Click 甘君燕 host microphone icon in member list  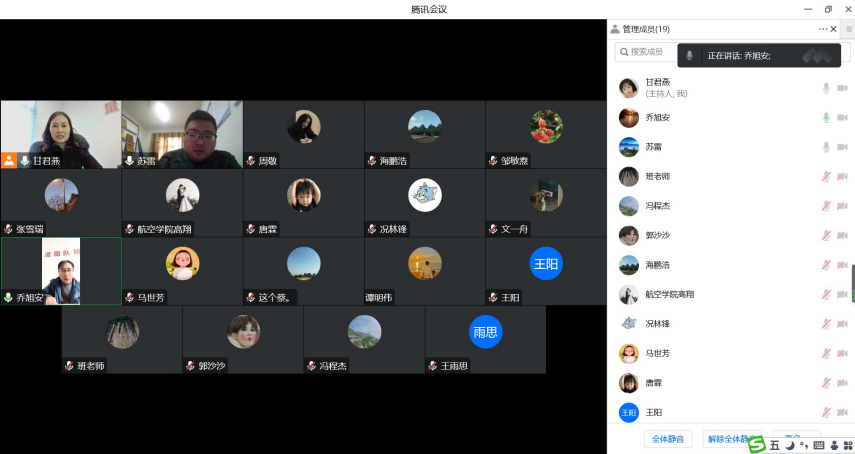point(826,88)
